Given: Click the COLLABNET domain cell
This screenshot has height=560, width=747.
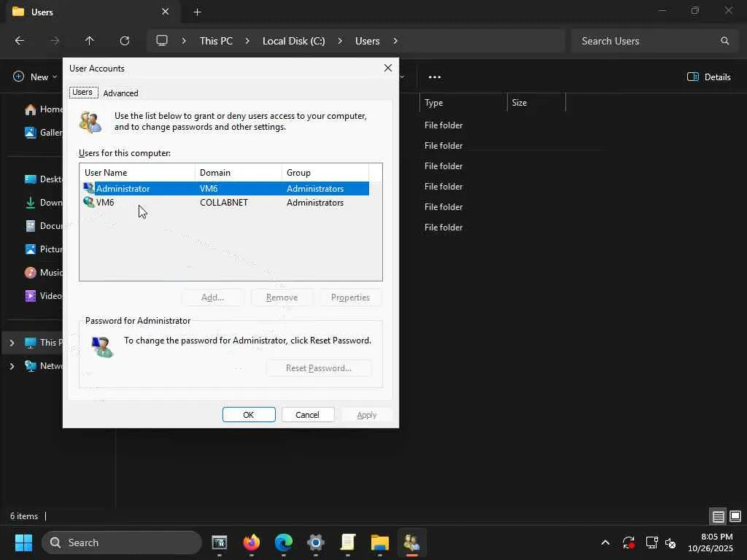Looking at the screenshot, I should 224,203.
